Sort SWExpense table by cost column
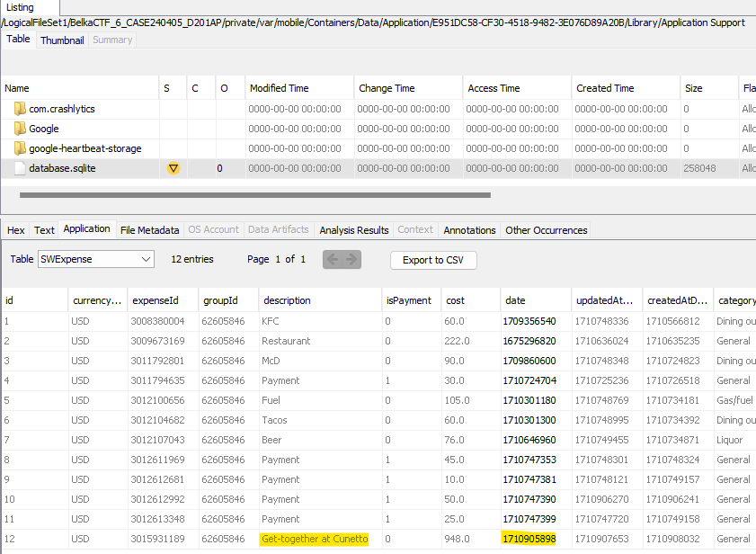Image resolution: width=756 pixels, height=554 pixels. 471,300
